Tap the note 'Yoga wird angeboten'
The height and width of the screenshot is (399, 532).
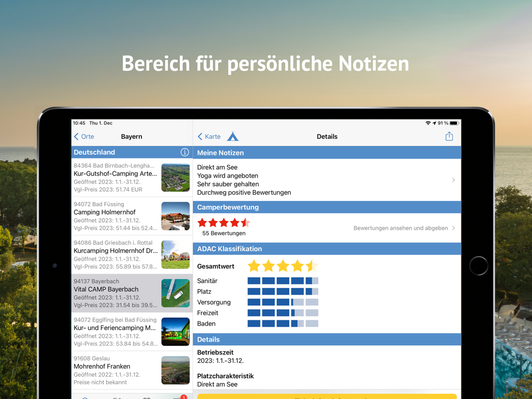[x=228, y=176]
